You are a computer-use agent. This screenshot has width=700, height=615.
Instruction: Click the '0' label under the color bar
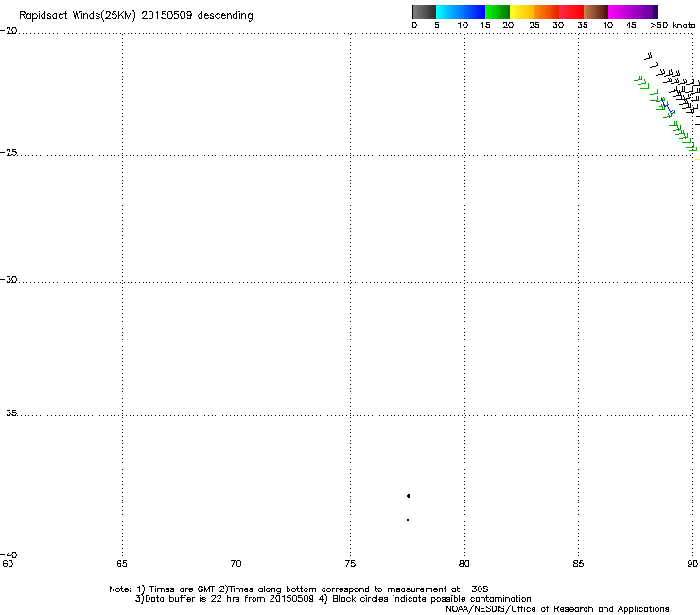(x=414, y=26)
